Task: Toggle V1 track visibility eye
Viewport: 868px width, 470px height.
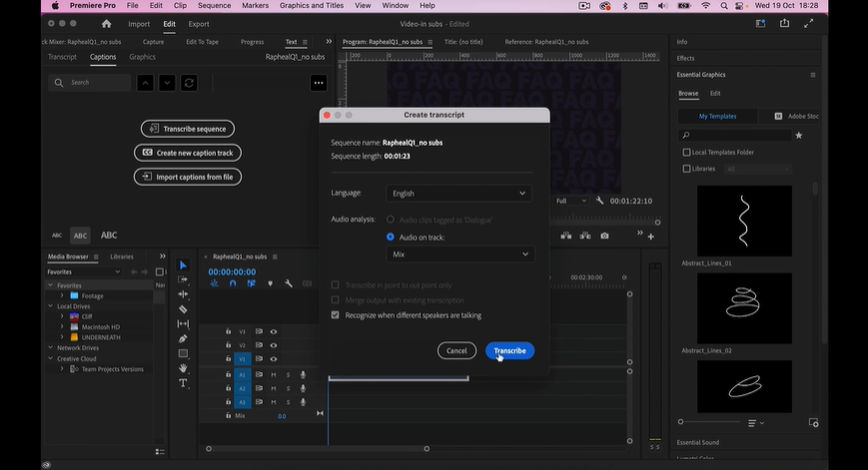Action: pos(274,359)
